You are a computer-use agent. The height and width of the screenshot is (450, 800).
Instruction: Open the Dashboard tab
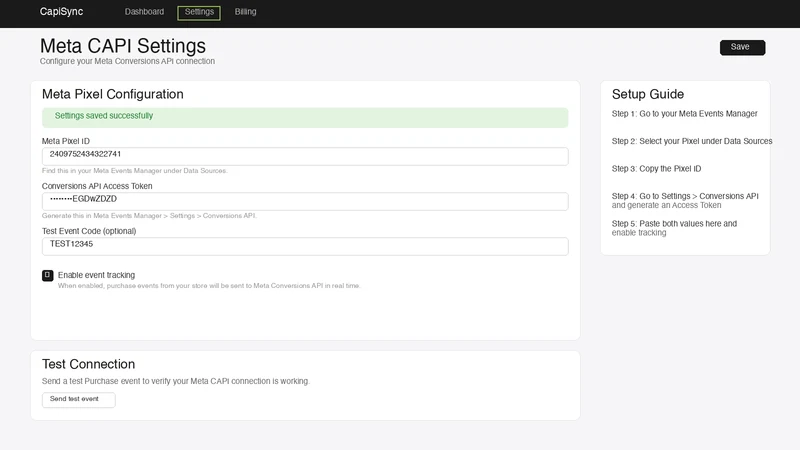tap(144, 12)
